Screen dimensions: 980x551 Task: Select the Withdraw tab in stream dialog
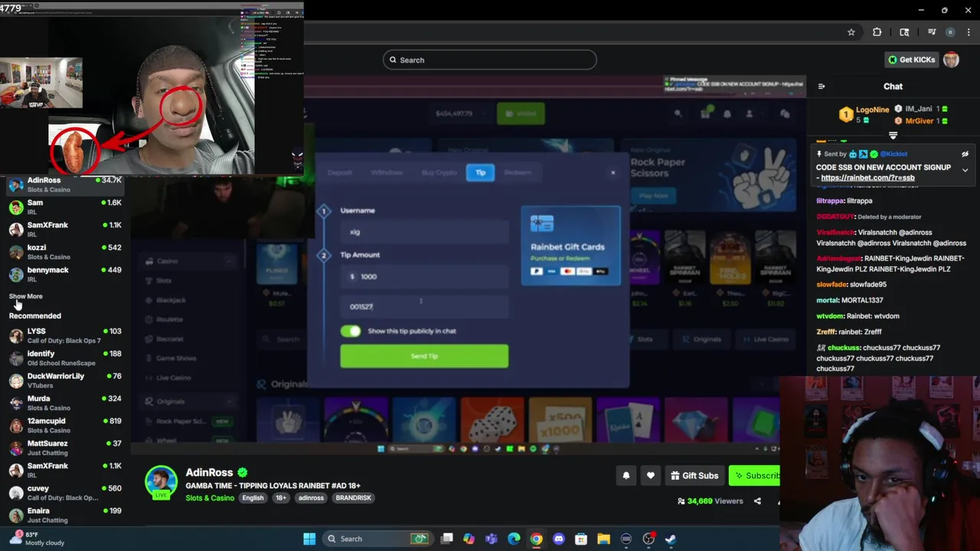pos(387,172)
